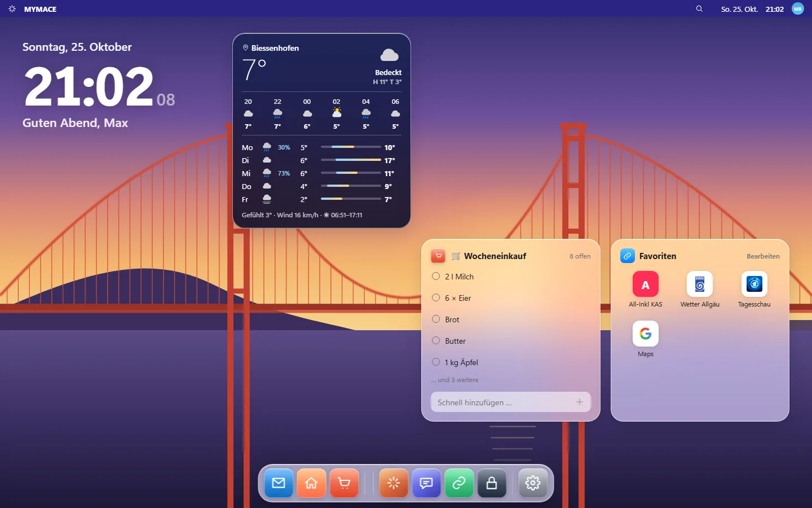Viewport: 812px width, 508px height.
Task: Click the Bearbeiten link in Favoriten
Action: [763, 256]
